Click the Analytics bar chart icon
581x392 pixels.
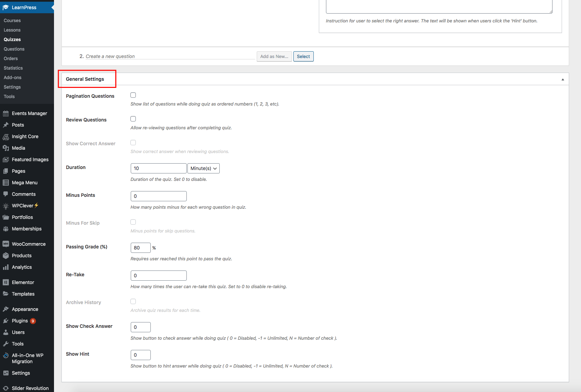[x=6, y=267]
